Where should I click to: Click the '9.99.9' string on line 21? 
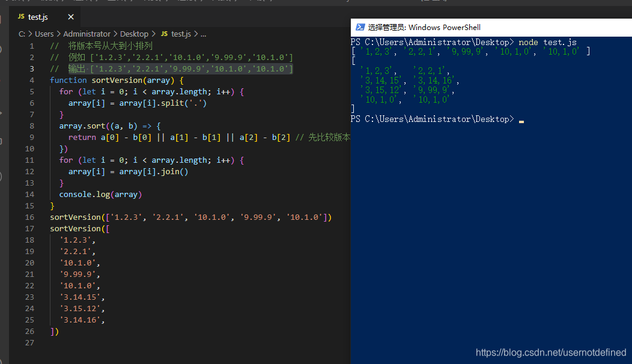[77, 274]
